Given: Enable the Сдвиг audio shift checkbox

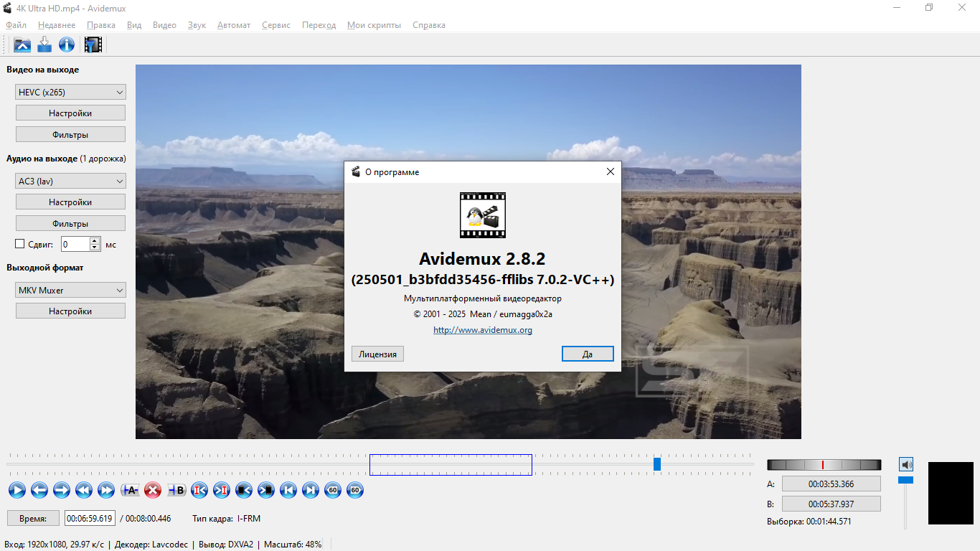Looking at the screenshot, I should [20, 244].
